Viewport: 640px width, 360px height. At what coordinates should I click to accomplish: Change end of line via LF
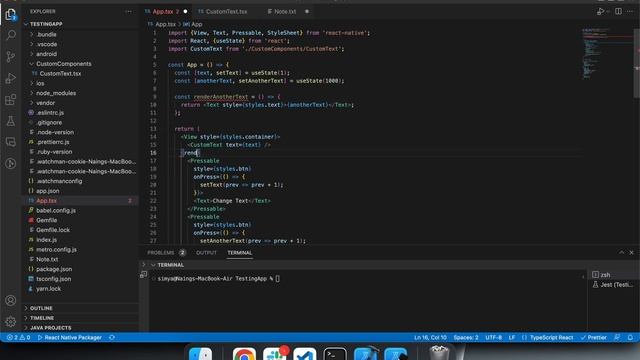click(512, 338)
